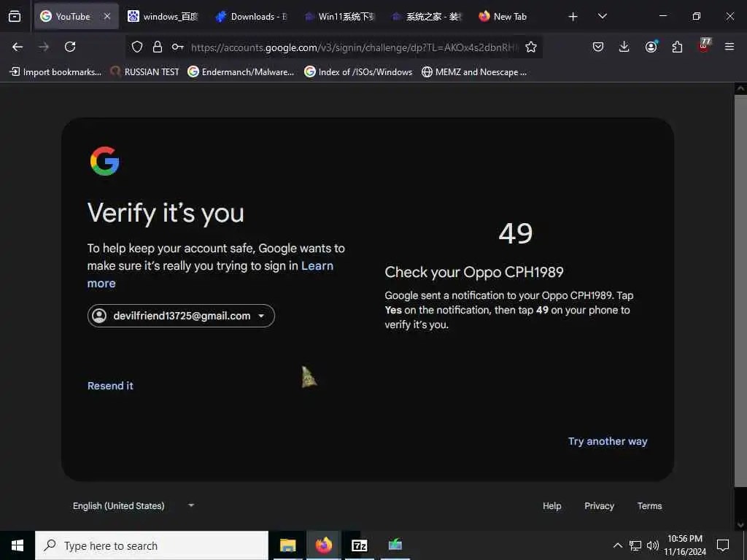
Task: Go back with the browser back arrow
Action: click(x=18, y=47)
